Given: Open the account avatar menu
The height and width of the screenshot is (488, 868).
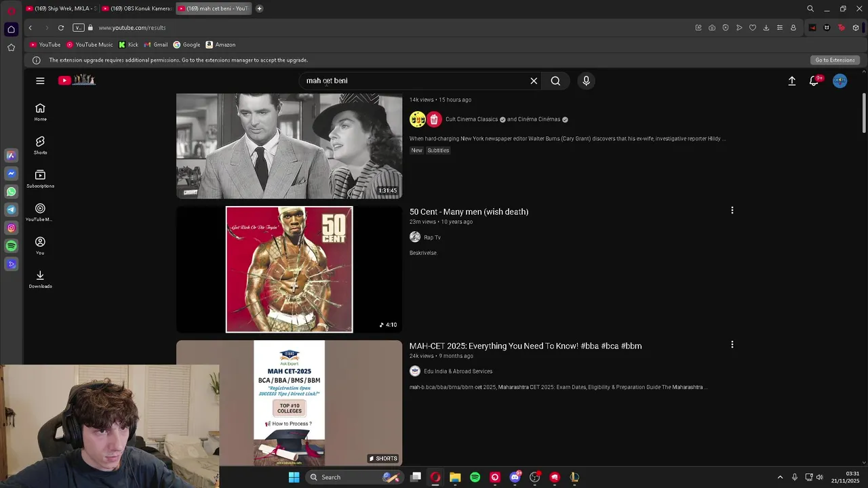Looking at the screenshot, I should [840, 81].
